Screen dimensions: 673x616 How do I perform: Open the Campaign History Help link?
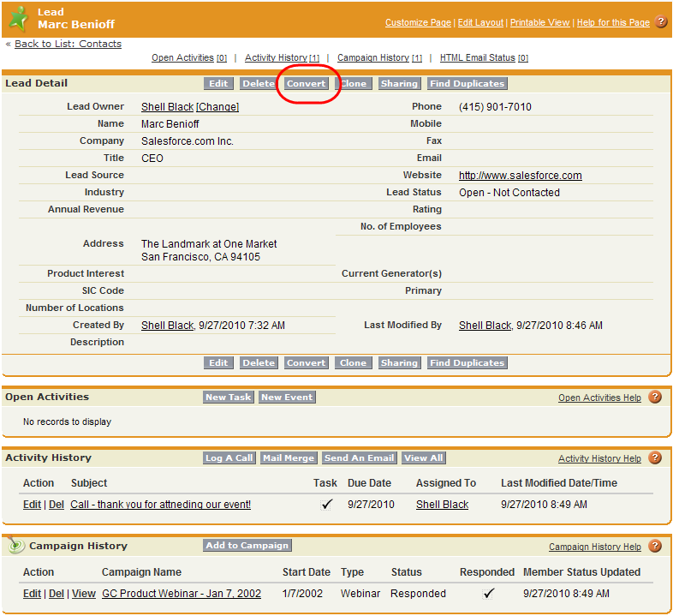point(595,547)
